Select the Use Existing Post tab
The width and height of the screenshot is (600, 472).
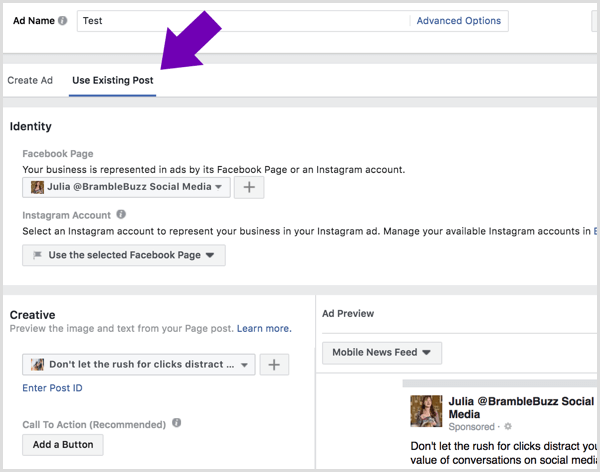pyautogui.click(x=112, y=80)
